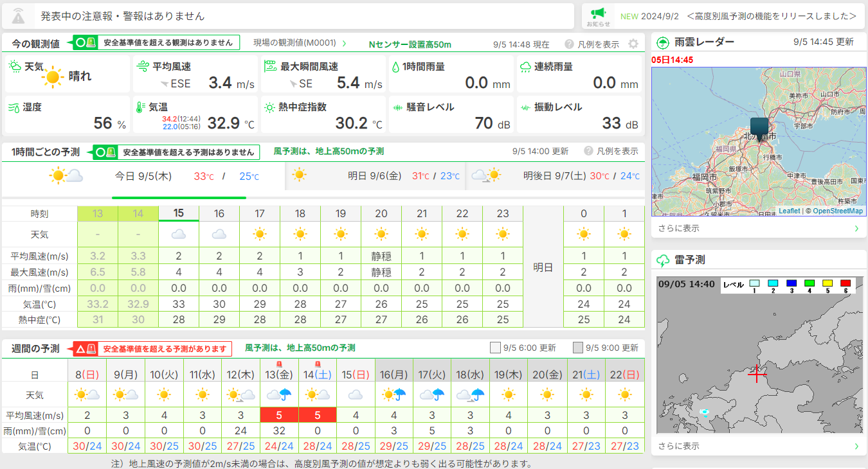Image resolution: width=868 pixels, height=469 pixels.
Task: Open the OpenStreetMap attribution link
Action: coord(838,211)
